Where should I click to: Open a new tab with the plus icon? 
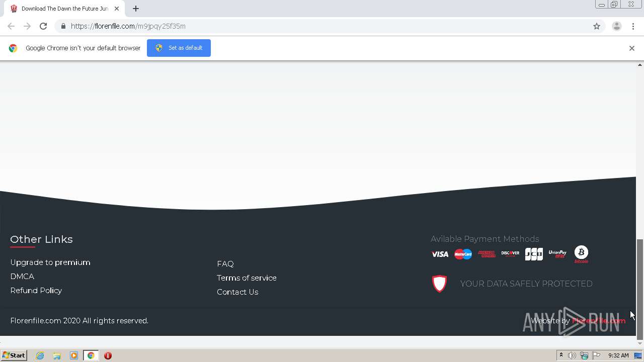(x=136, y=9)
